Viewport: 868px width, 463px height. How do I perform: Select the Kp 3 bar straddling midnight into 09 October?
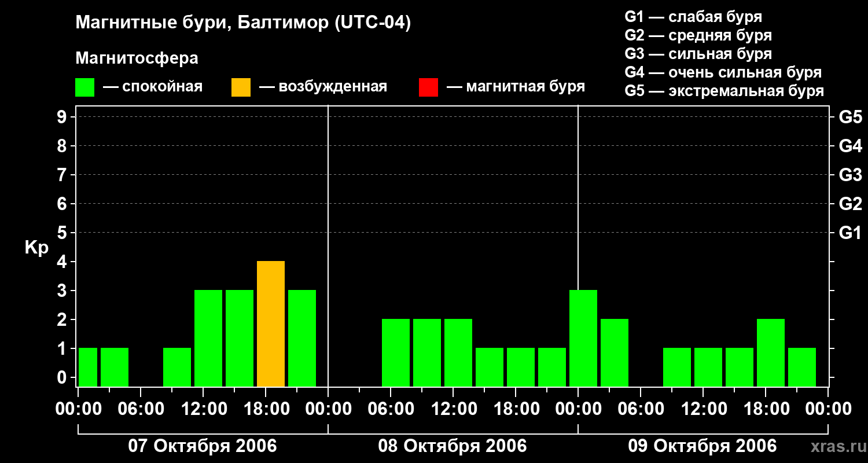click(x=583, y=339)
